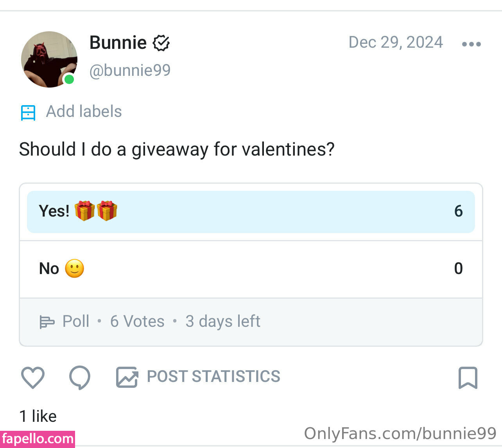Click the post statistics chart icon

pos(127,377)
